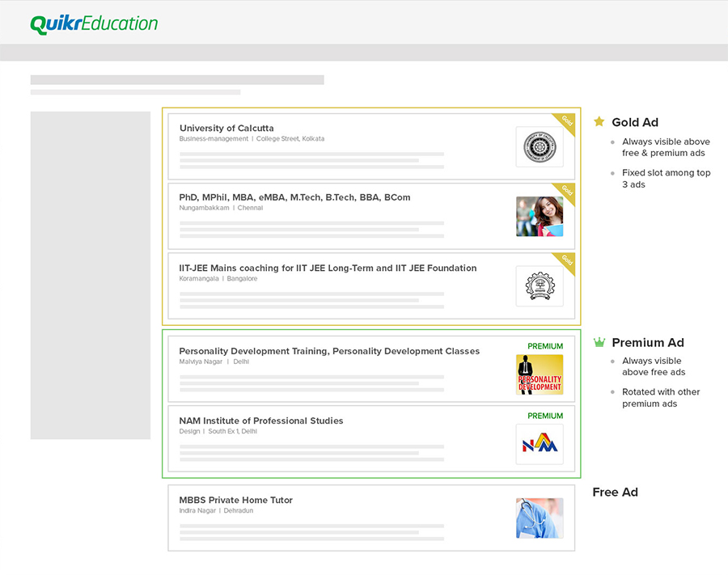Click 'Business-management' under University of Calcutta

click(214, 139)
